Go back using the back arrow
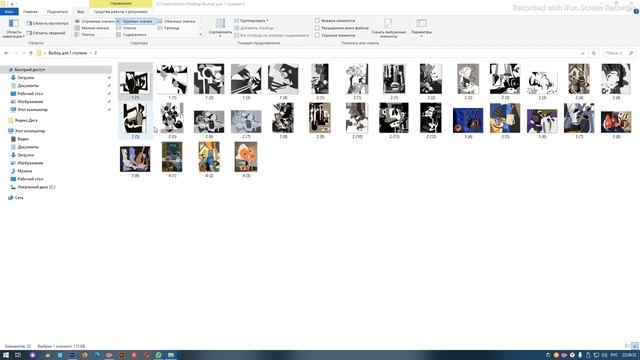The height and width of the screenshot is (360, 640). [6, 53]
